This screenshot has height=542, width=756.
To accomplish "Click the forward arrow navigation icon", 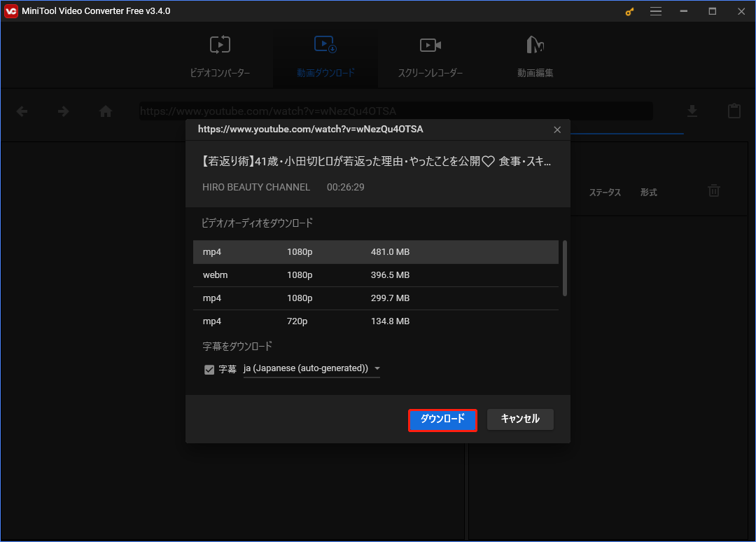I will pyautogui.click(x=63, y=111).
